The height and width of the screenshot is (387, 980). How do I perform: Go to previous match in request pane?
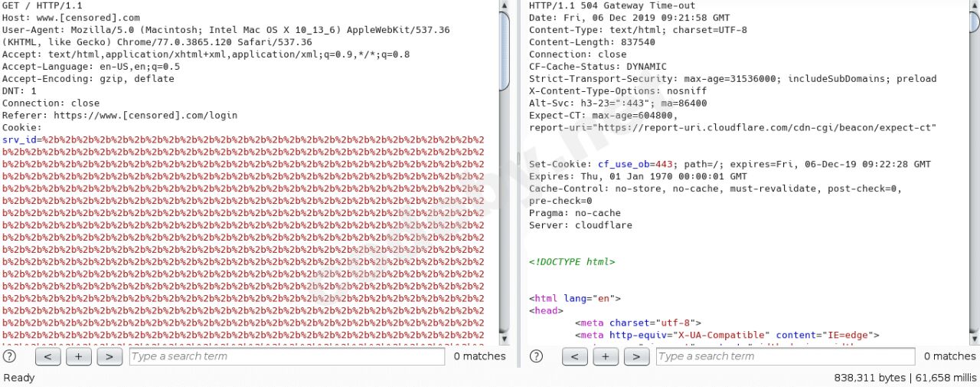coord(48,356)
